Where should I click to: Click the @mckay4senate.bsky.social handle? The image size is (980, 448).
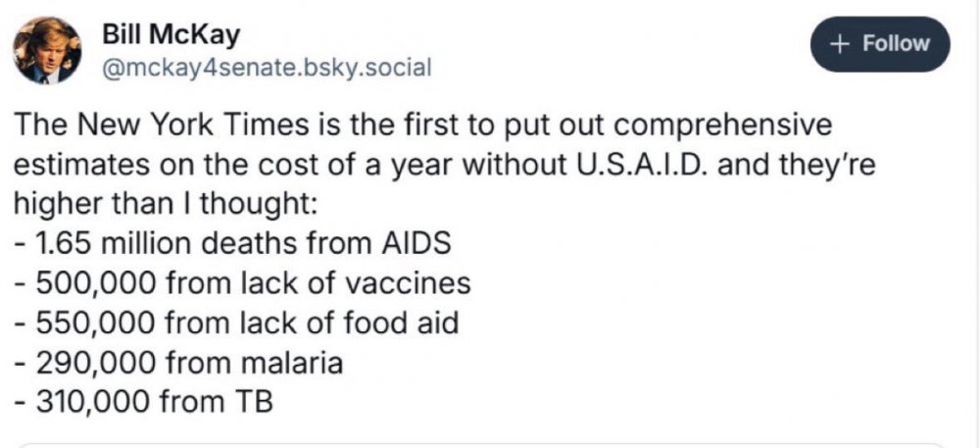click(267, 69)
